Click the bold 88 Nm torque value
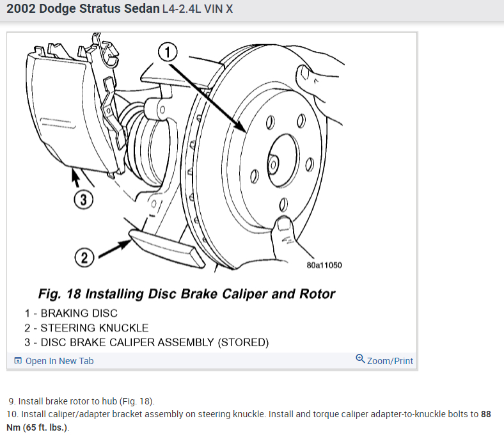This screenshot has height=446, width=504. click(x=485, y=414)
